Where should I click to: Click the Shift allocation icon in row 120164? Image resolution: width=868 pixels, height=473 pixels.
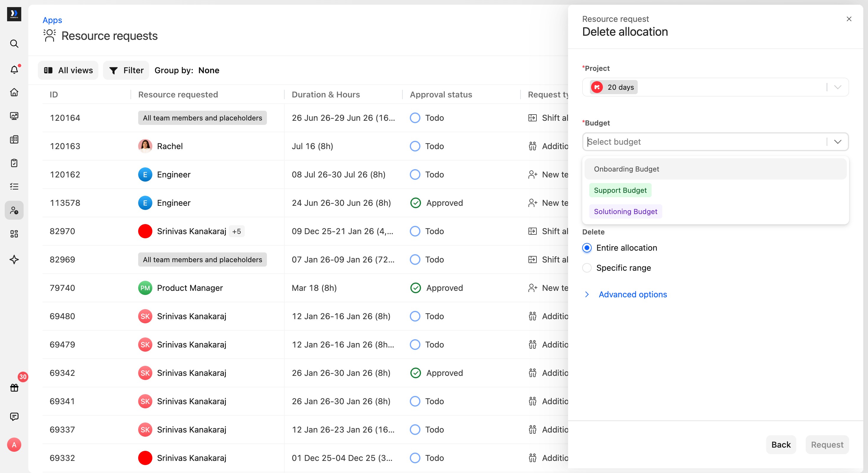pos(532,118)
